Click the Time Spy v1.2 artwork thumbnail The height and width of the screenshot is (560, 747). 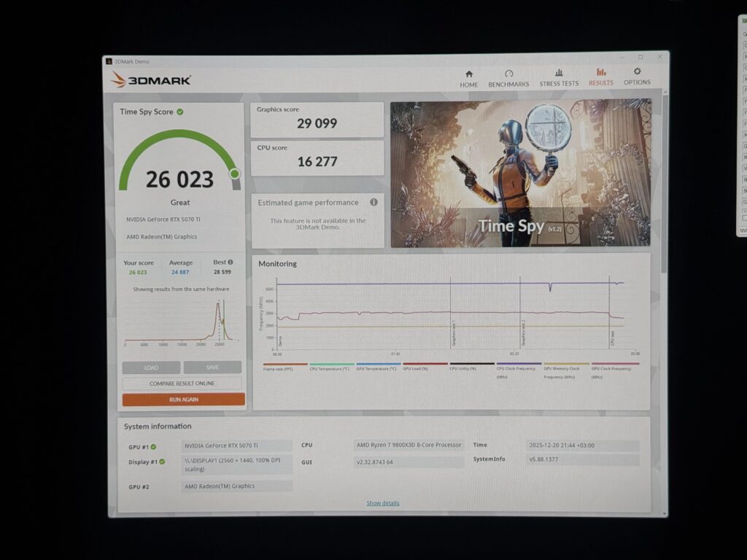(x=521, y=174)
